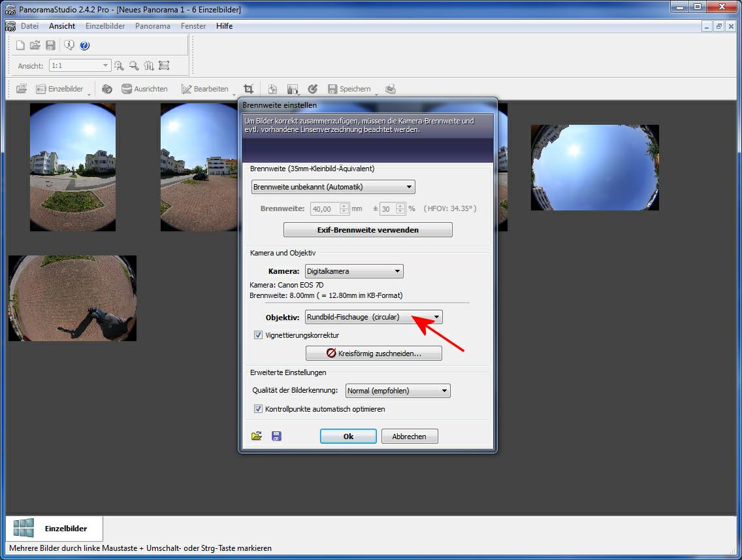Select the top-right sky fisheye thumbnail
Image resolution: width=742 pixels, height=560 pixels.
pos(594,168)
